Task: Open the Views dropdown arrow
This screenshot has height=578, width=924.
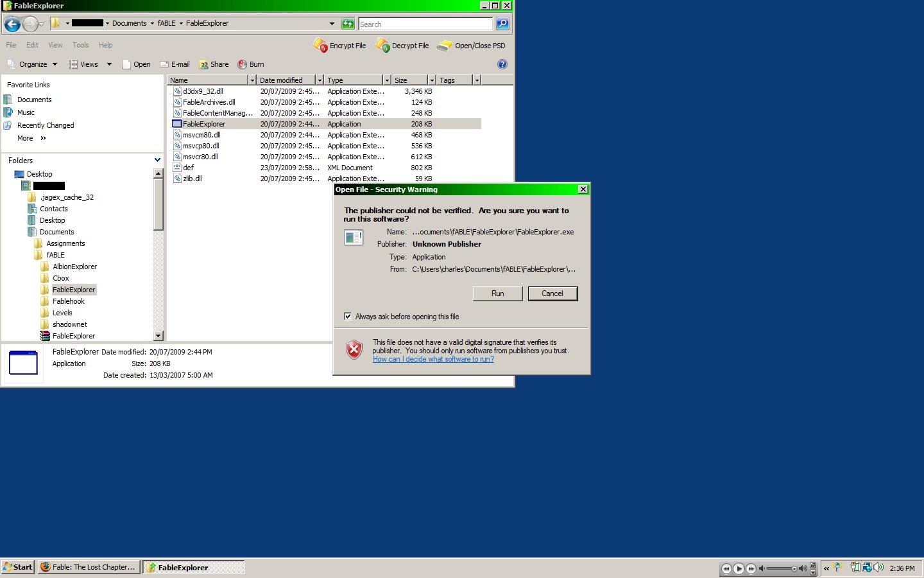Action: (x=109, y=64)
